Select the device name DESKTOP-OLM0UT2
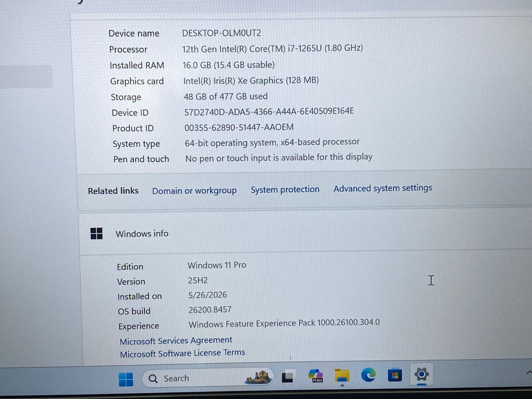532x399 pixels. (221, 33)
